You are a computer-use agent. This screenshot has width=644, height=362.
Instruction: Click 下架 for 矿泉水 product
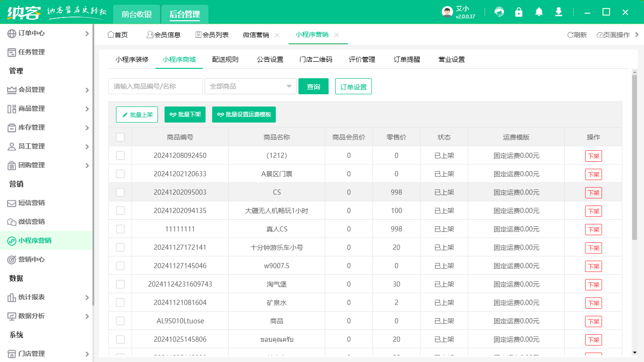593,303
